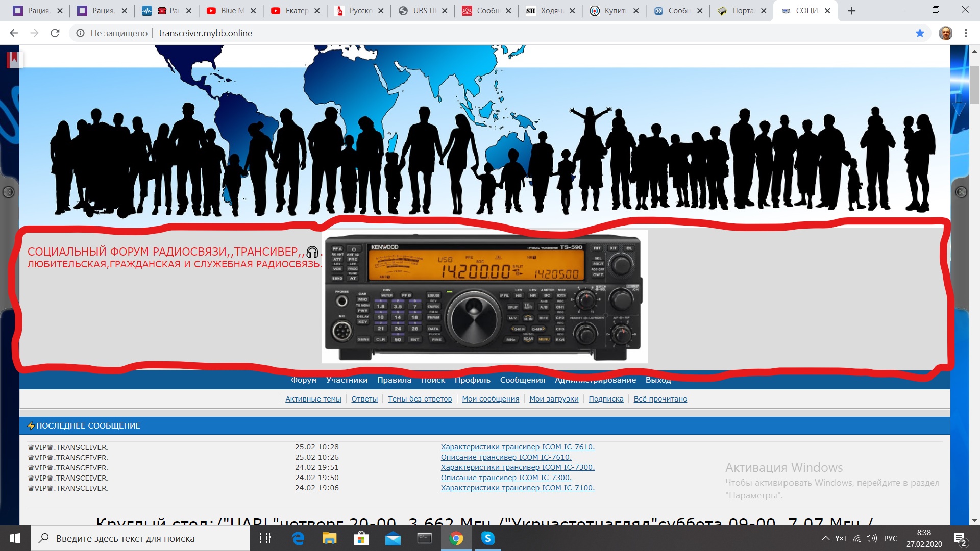Click the blue down-arrow icon beside the scrollbar
Image resolution: width=980 pixels, height=551 pixels.
(959, 105)
